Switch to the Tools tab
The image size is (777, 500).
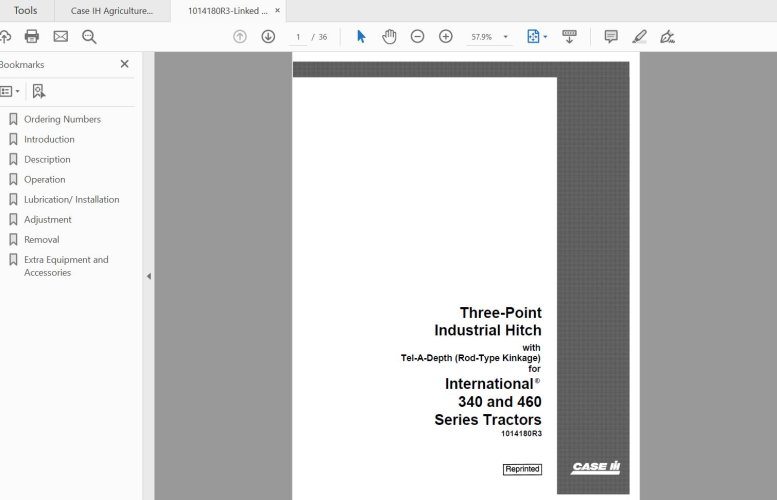[x=25, y=10]
